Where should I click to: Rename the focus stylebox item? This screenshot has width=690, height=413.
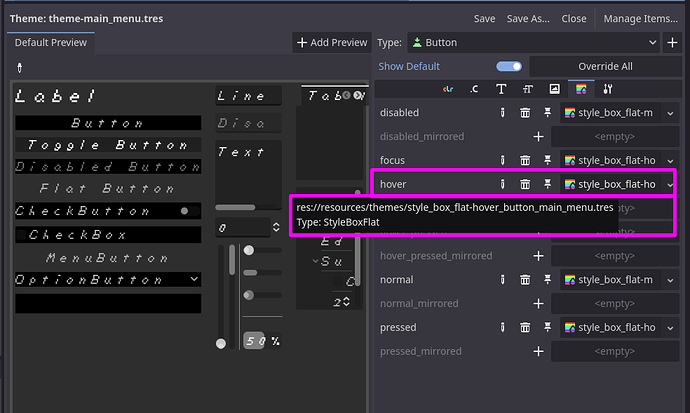coord(502,161)
